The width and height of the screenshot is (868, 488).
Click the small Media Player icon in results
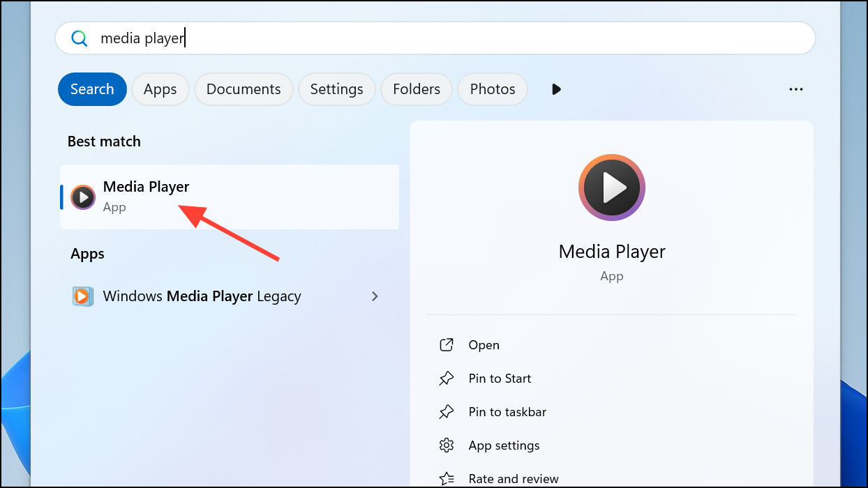pos(83,197)
